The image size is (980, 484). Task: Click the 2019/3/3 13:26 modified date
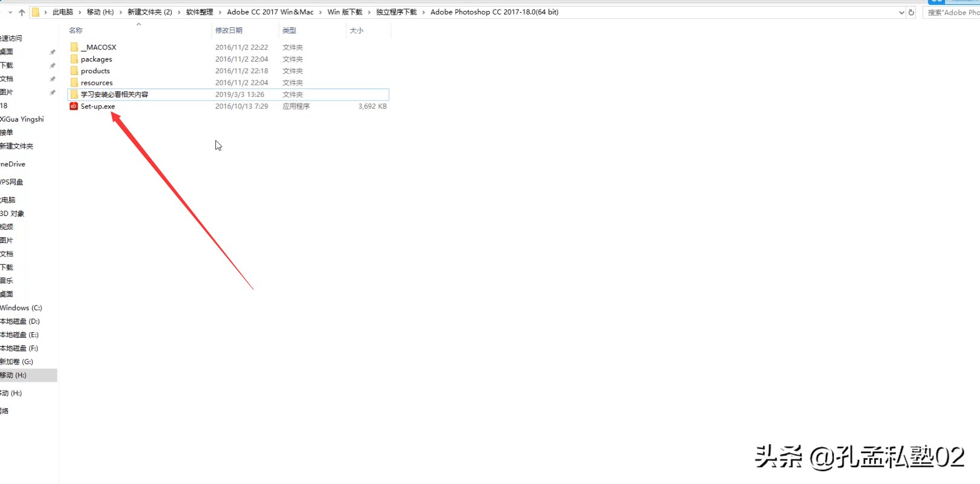pyautogui.click(x=240, y=94)
